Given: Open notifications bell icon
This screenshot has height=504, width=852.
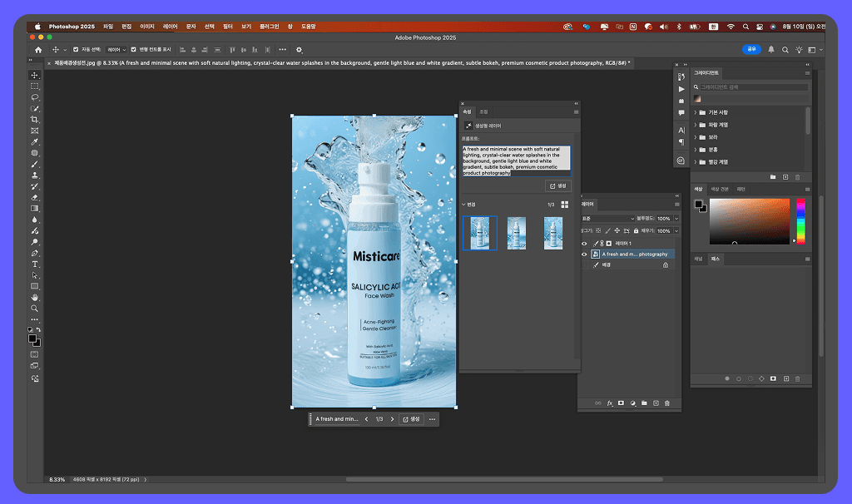Looking at the screenshot, I should tap(771, 49).
